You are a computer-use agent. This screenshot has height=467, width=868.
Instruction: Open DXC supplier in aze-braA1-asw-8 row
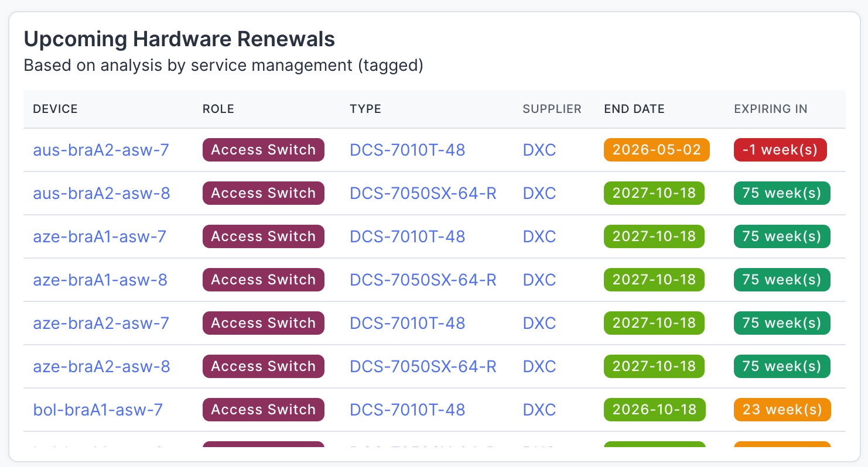tap(539, 280)
